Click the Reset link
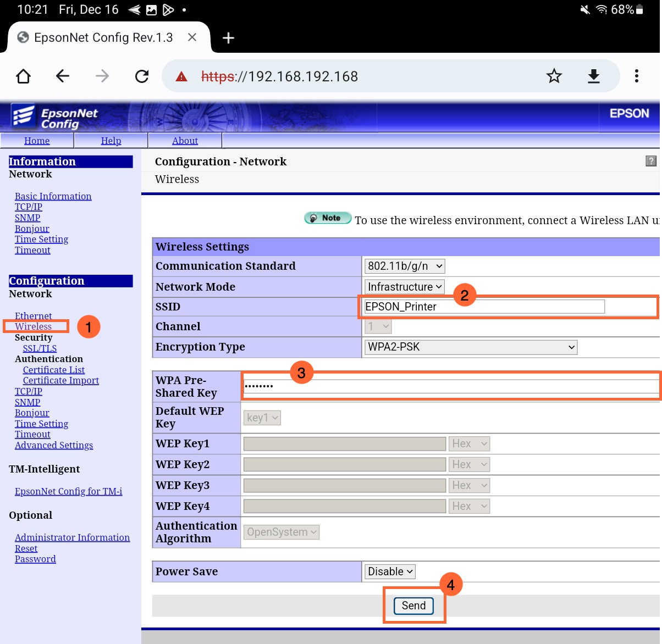Image resolution: width=662 pixels, height=644 pixels. click(26, 548)
